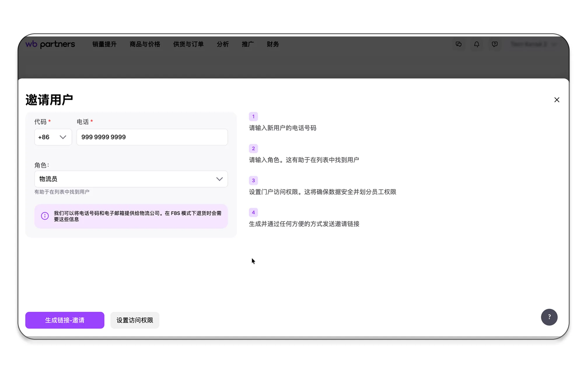Click the 生成链接-邀请 button
This screenshot has height=366, width=588.
(x=65, y=320)
